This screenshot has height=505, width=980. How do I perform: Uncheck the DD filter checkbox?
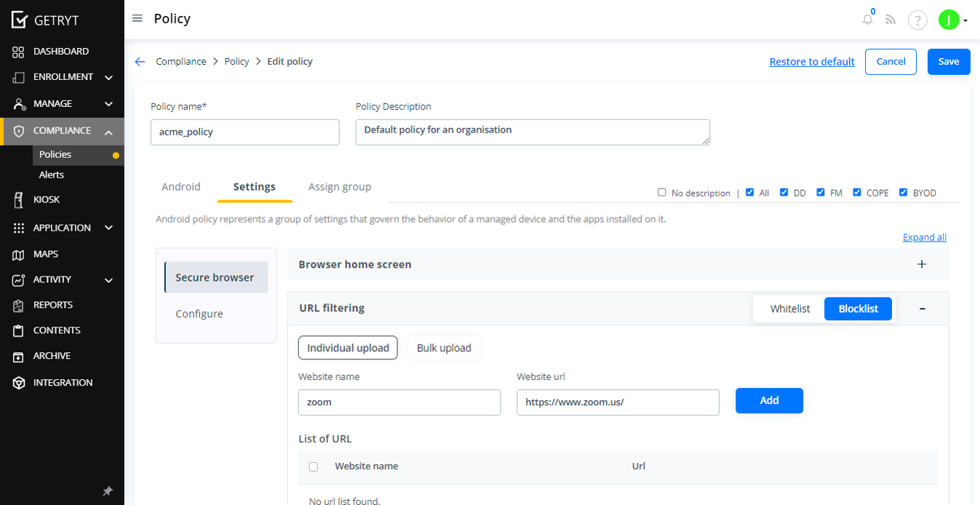tap(784, 192)
